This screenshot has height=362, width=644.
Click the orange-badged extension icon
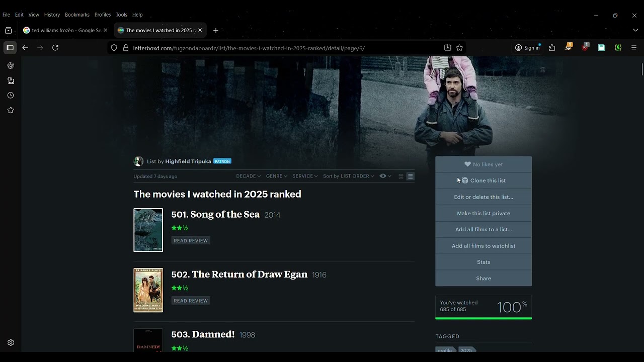click(x=569, y=47)
